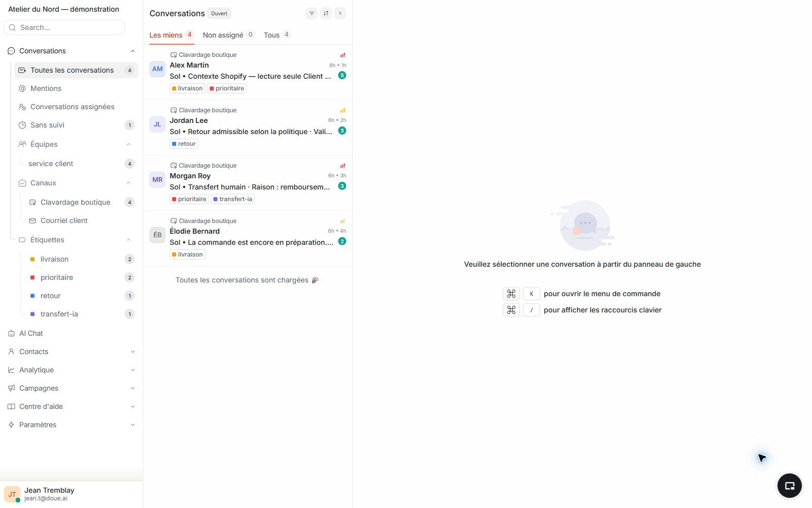Screen dimensions: 812x508
Task: Expand conversation list with arrow icon
Action: tap(340, 13)
